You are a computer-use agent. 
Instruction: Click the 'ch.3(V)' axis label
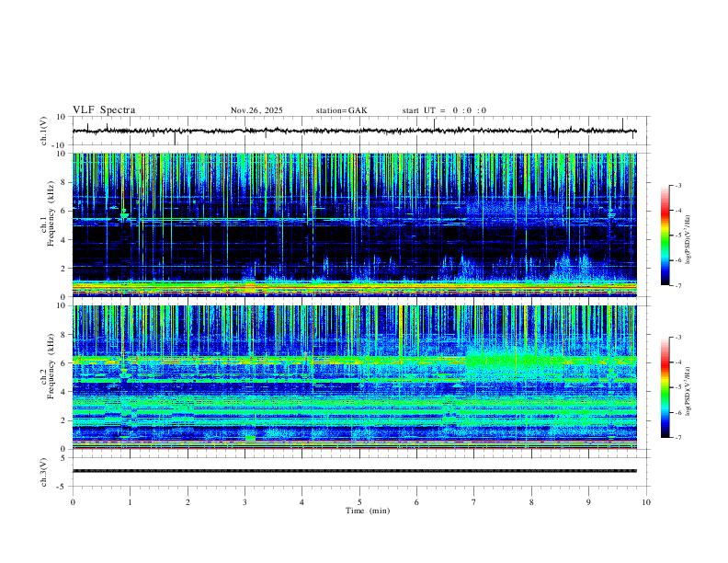pyautogui.click(x=44, y=472)
